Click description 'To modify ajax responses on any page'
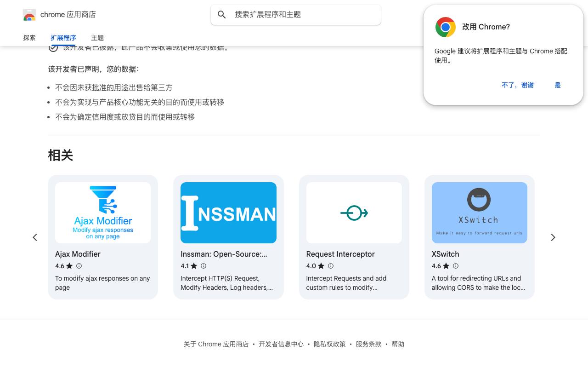The width and height of the screenshot is (588, 368). pyautogui.click(x=102, y=283)
